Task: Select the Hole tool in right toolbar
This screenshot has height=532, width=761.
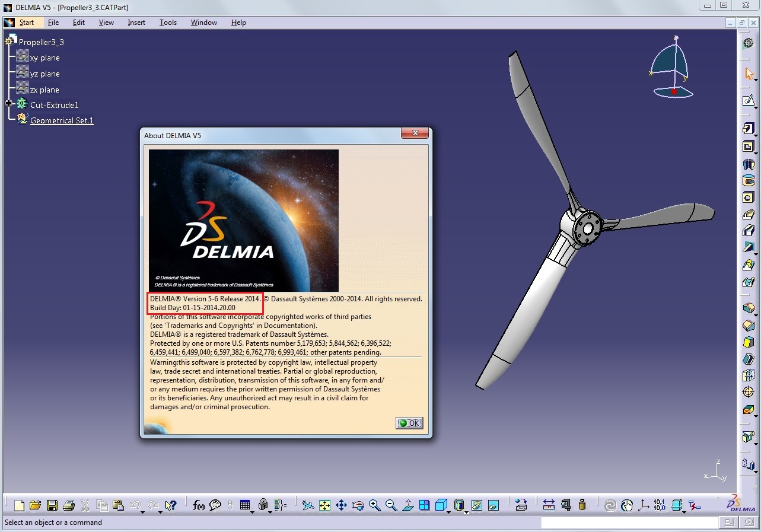Action: point(748,197)
